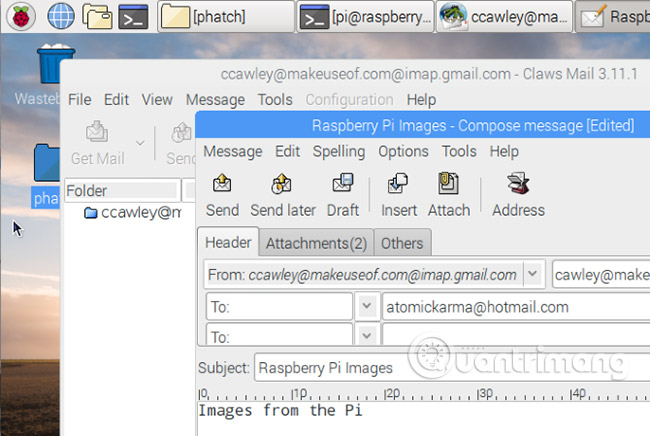The image size is (650, 436).
Task: Expand the From account dropdown
Action: pyautogui.click(x=533, y=274)
